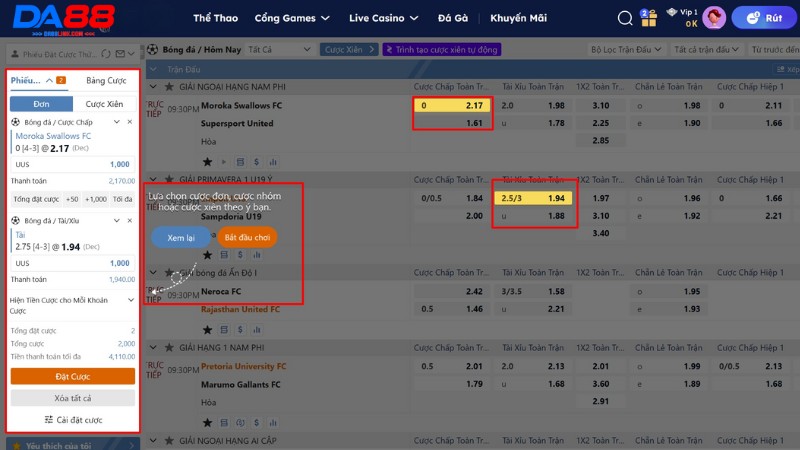
Task: Open dollar icon for Neroca FC match
Action: (240, 330)
